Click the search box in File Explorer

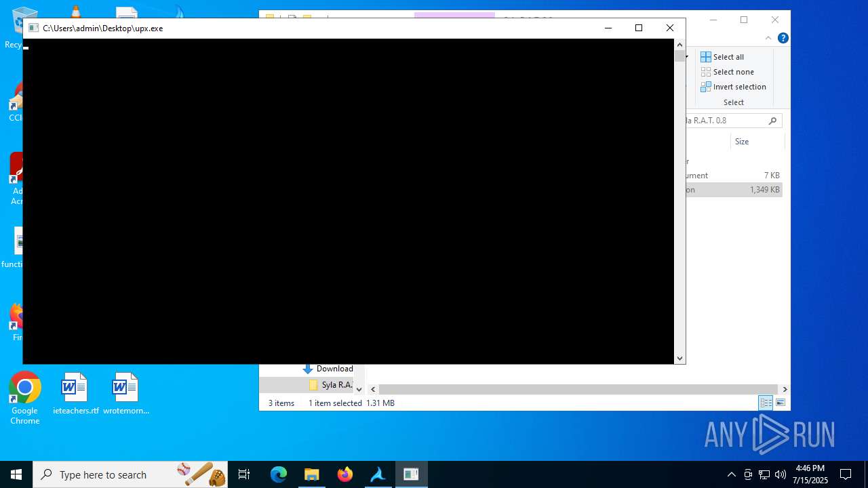pyautogui.click(x=734, y=121)
